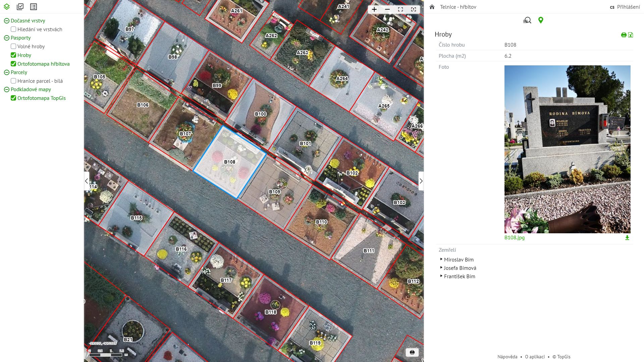Click the Zemřelí label
644x362 pixels.
pyautogui.click(x=447, y=250)
